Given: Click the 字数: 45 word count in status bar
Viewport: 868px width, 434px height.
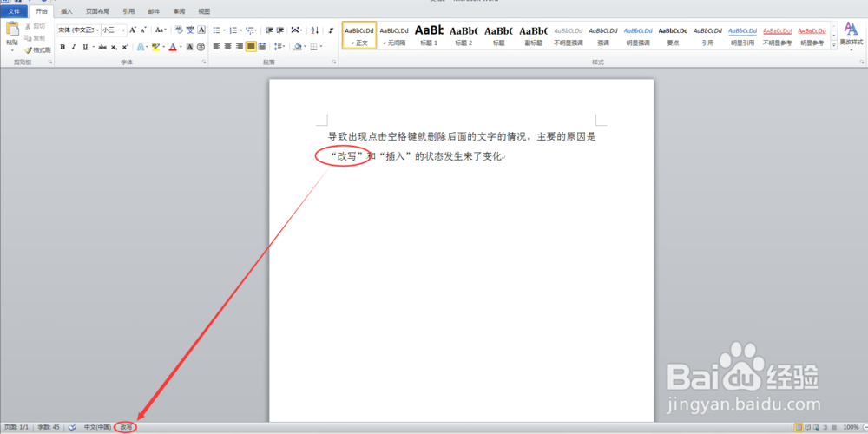Looking at the screenshot, I should [49, 427].
